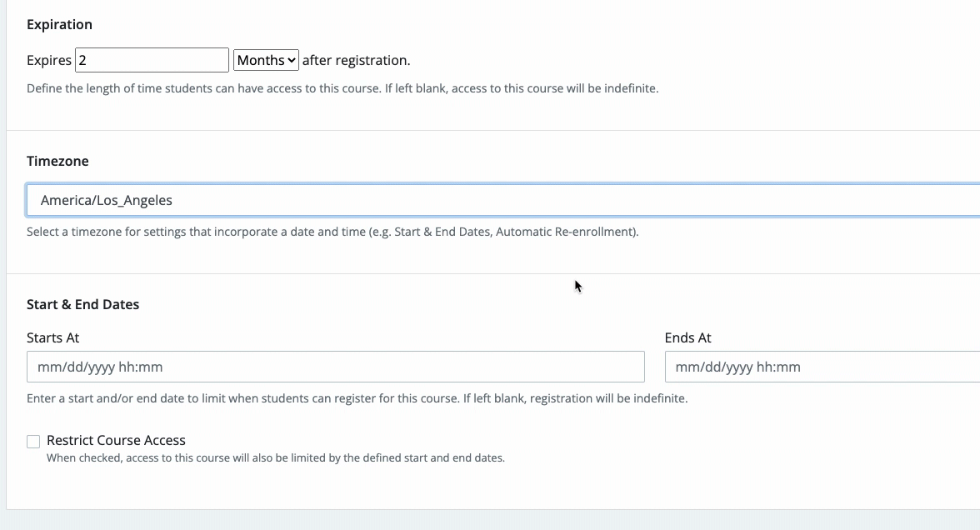The image size is (980, 530).
Task: Click the Timezone section heading
Action: [57, 161]
